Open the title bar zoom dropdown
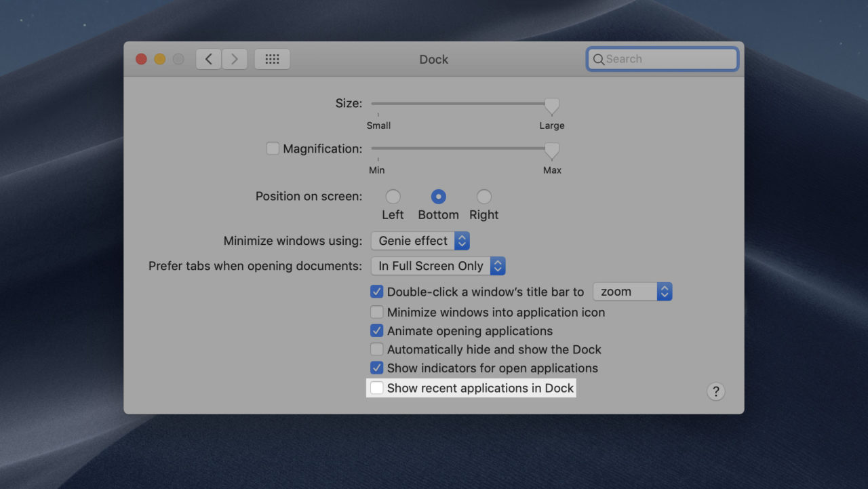868x489 pixels. point(633,292)
